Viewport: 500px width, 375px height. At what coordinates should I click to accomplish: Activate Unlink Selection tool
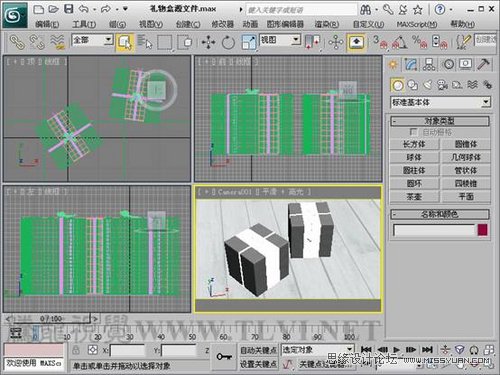pyautogui.click(x=37, y=42)
